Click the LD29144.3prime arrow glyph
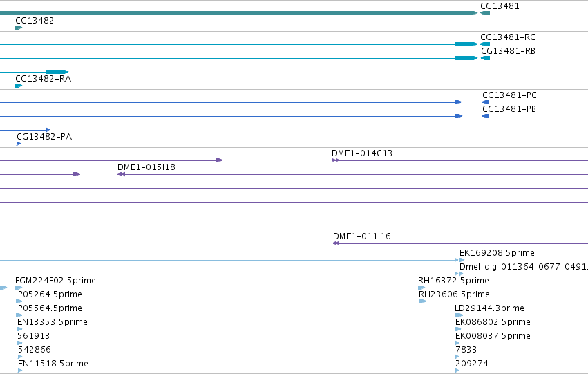Viewport: 588px width, 374px height. (x=459, y=315)
